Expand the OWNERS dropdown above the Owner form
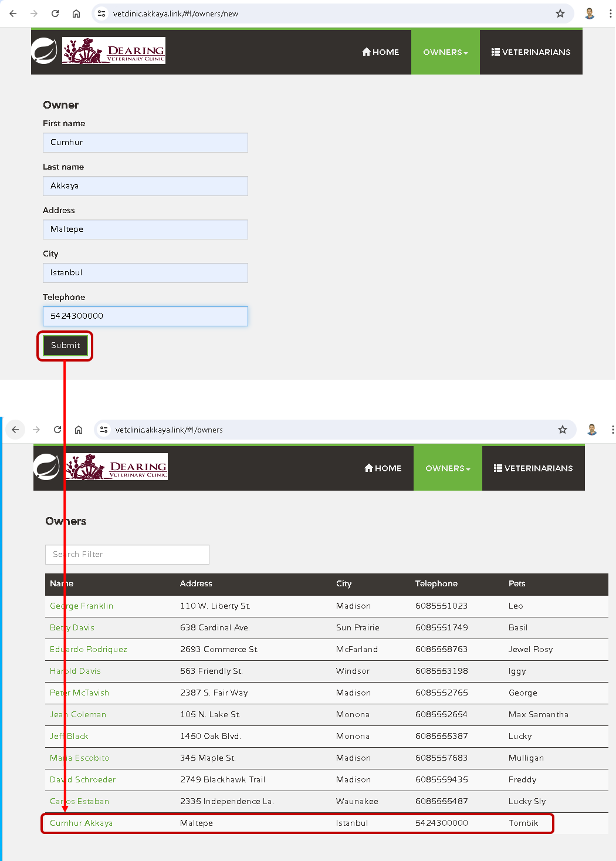616x861 pixels. pos(445,52)
